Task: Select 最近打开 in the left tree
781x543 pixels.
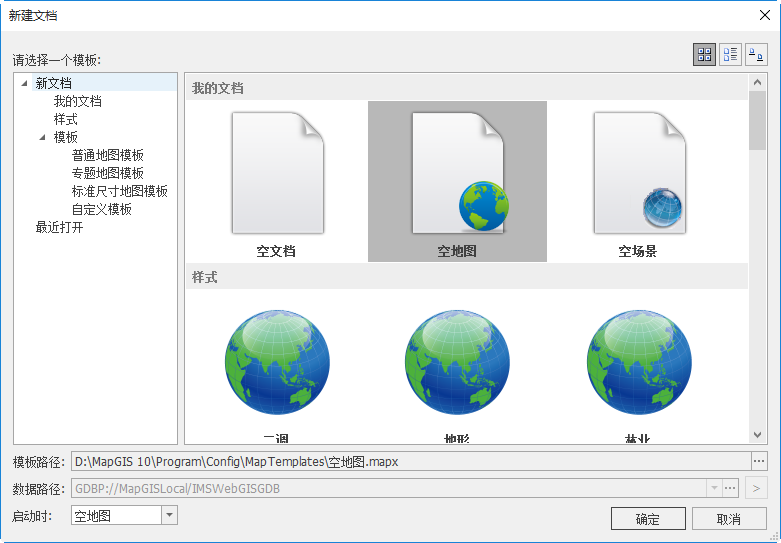Action: click(x=59, y=227)
